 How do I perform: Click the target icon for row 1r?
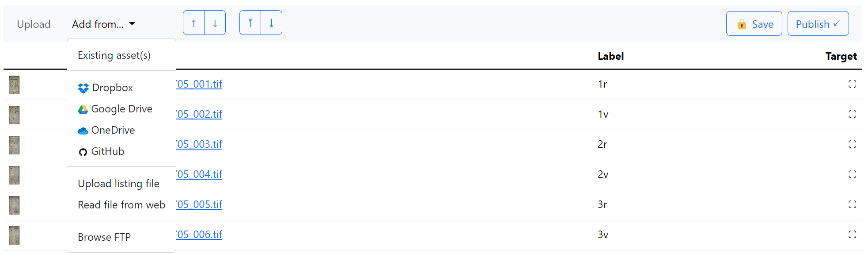point(852,84)
